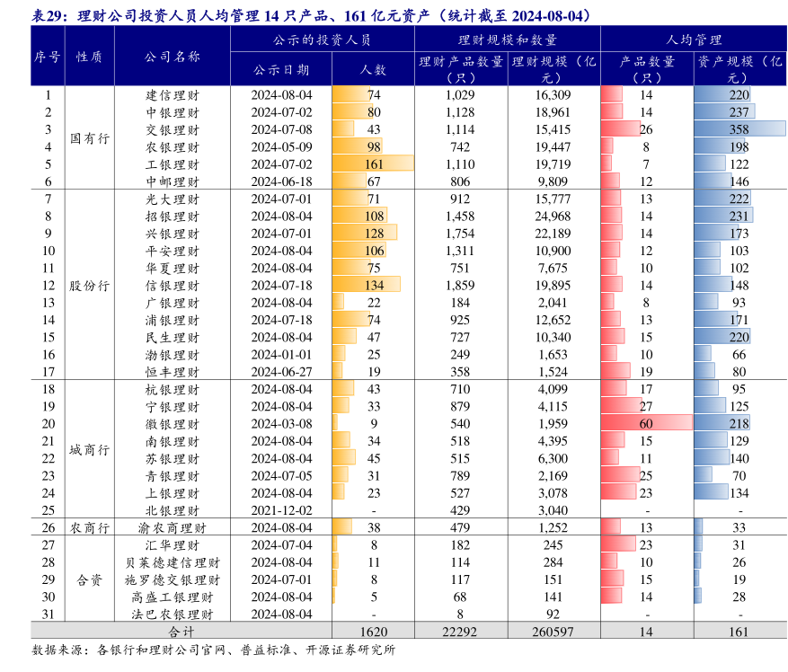Select the total 260597 cell
This screenshot has height=672, width=788.
pyautogui.click(x=553, y=632)
